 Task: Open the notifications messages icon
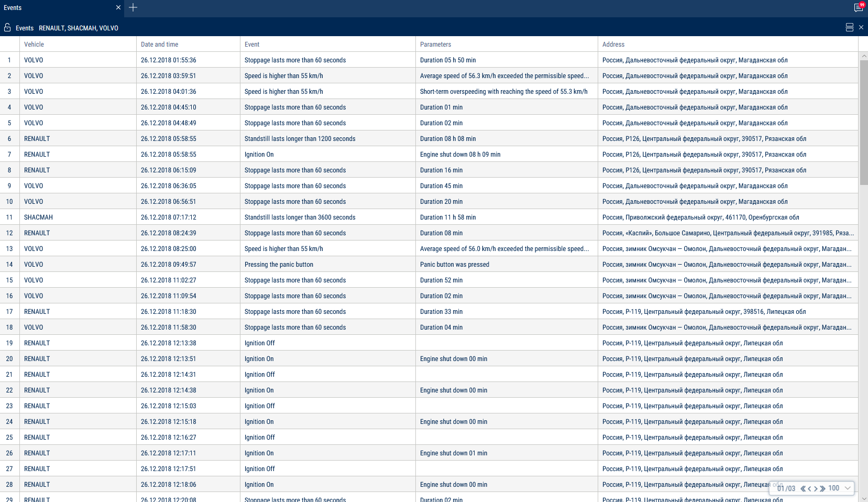pos(859,7)
